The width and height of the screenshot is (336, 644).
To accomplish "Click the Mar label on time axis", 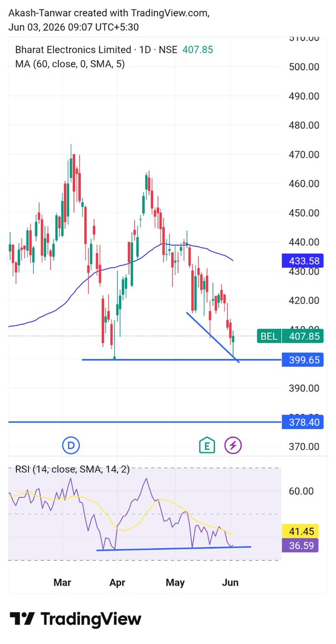I will [63, 582].
